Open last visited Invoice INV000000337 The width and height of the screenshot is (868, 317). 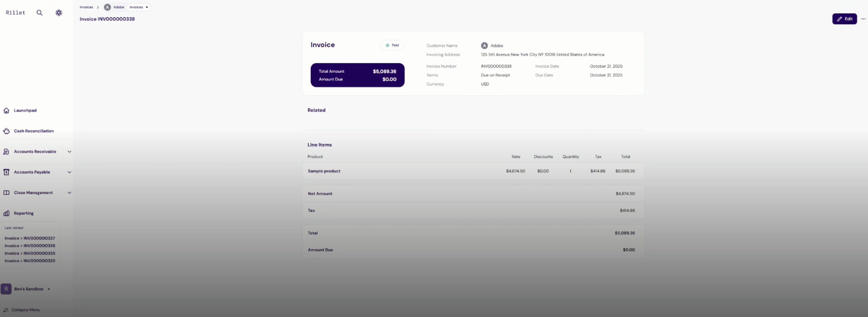[30, 238]
